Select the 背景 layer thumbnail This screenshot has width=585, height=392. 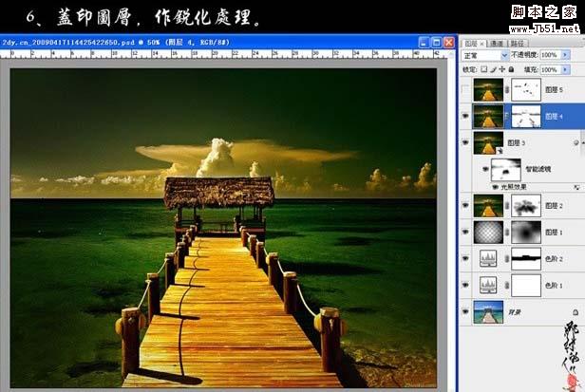[x=488, y=312]
